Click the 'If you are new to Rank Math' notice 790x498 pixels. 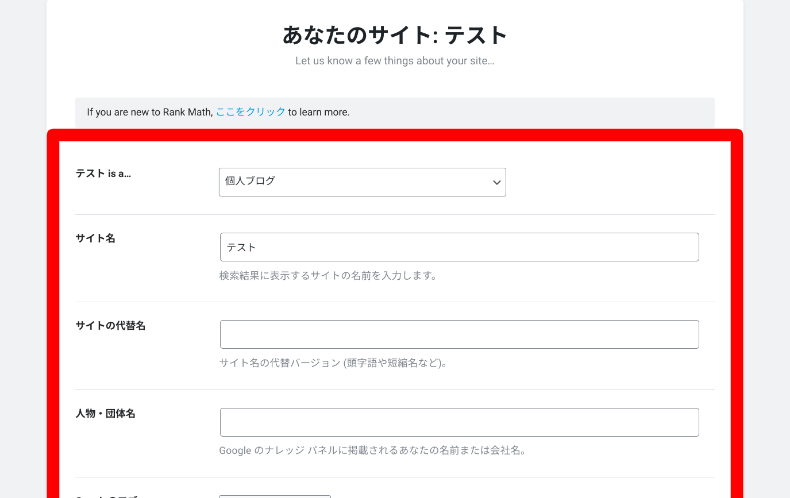150,112
